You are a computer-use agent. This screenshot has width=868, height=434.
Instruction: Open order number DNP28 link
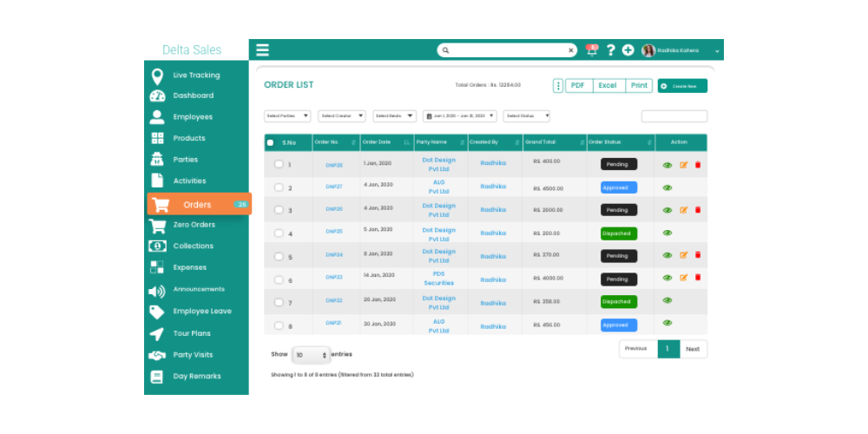[x=334, y=165]
